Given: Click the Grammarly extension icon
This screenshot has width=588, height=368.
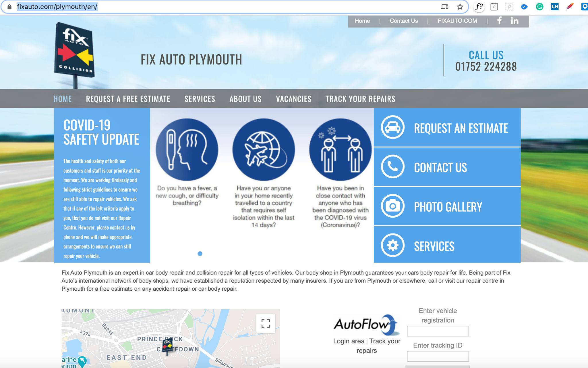Looking at the screenshot, I should [x=539, y=7].
